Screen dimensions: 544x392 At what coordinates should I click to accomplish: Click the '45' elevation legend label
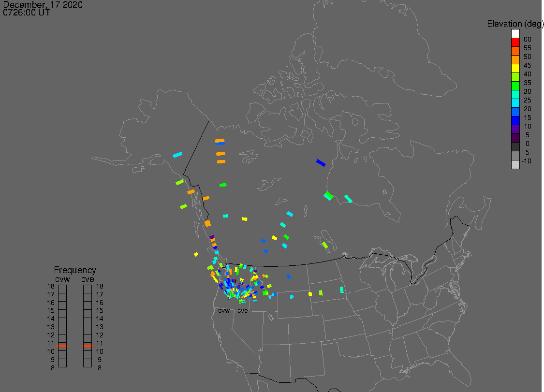click(x=528, y=65)
